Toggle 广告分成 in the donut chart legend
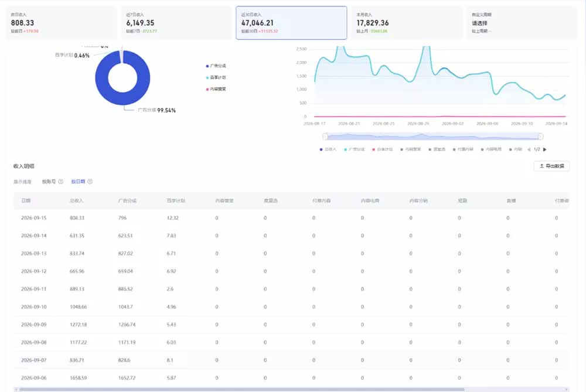586x392 pixels. click(216, 66)
